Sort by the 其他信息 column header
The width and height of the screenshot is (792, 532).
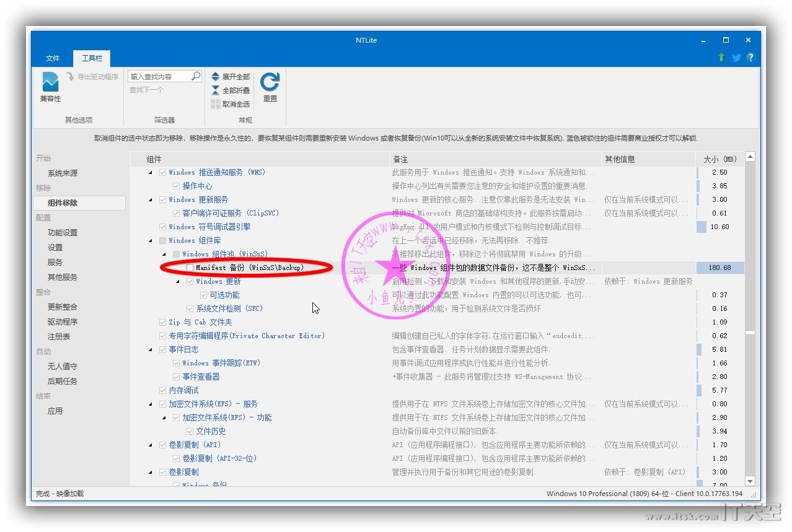click(x=649, y=159)
